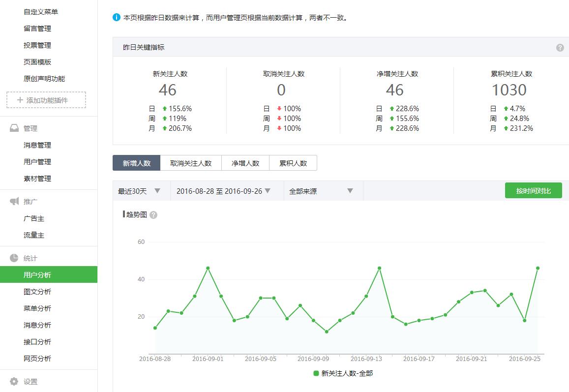
Task: Click the 按时间对比 green button
Action: 533,190
